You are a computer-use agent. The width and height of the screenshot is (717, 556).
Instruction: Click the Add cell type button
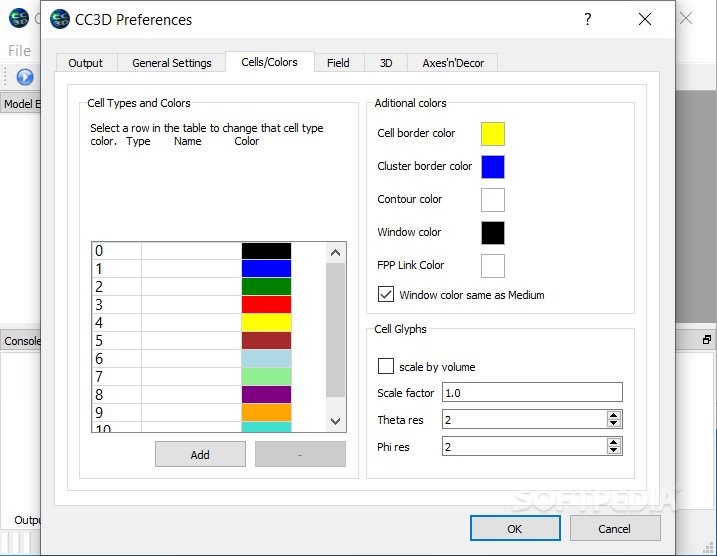[200, 454]
